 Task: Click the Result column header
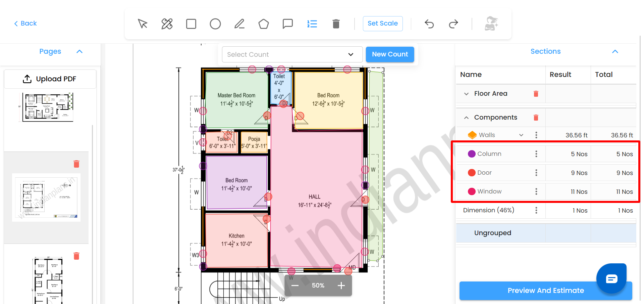pyautogui.click(x=560, y=75)
